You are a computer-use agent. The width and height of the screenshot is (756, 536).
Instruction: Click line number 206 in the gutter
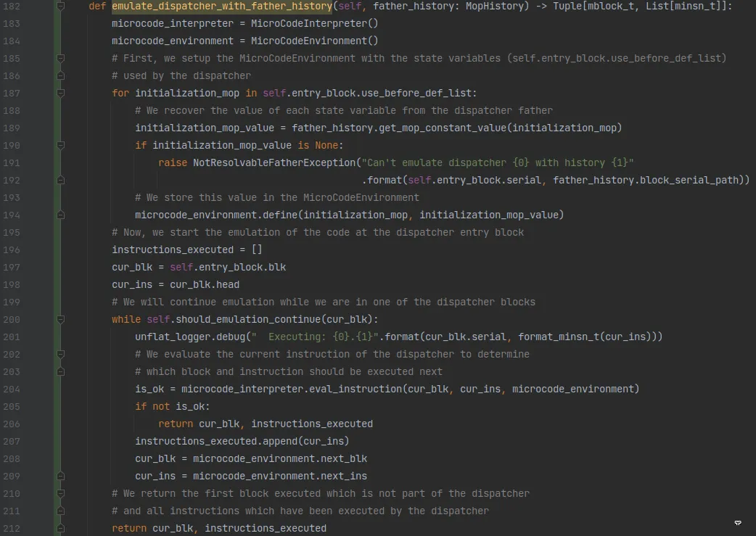click(x=12, y=424)
